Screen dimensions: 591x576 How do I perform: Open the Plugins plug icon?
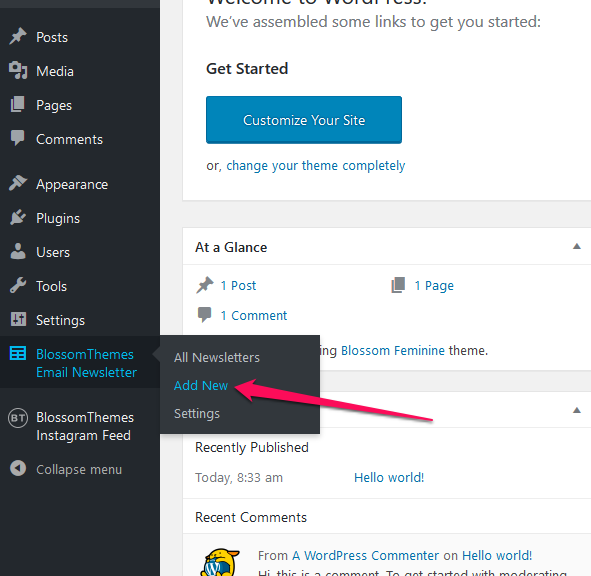18,218
